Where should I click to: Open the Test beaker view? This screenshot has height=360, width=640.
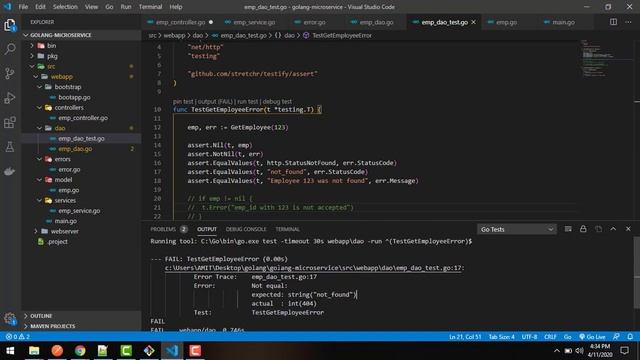(10, 147)
